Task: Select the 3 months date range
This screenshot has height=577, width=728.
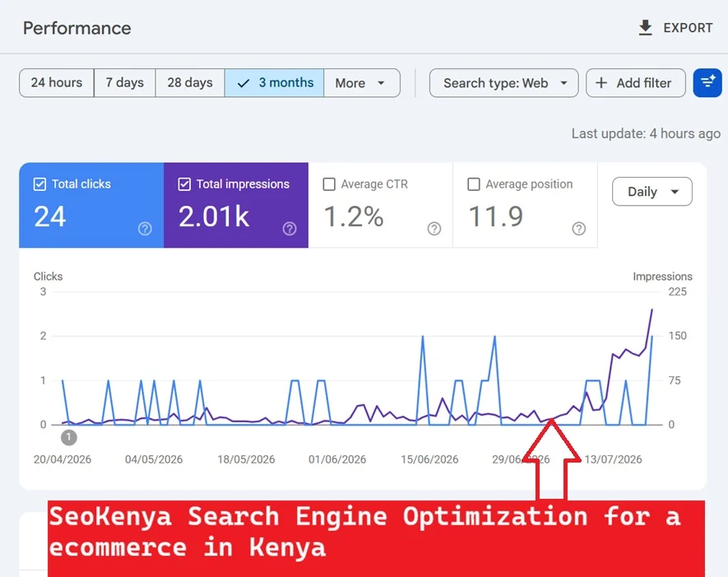Action: [275, 82]
